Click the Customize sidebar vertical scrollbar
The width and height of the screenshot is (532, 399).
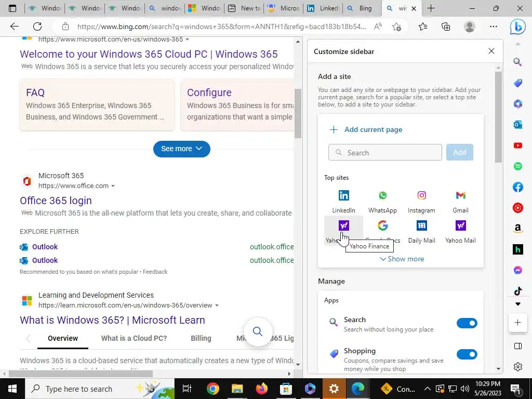point(498,117)
